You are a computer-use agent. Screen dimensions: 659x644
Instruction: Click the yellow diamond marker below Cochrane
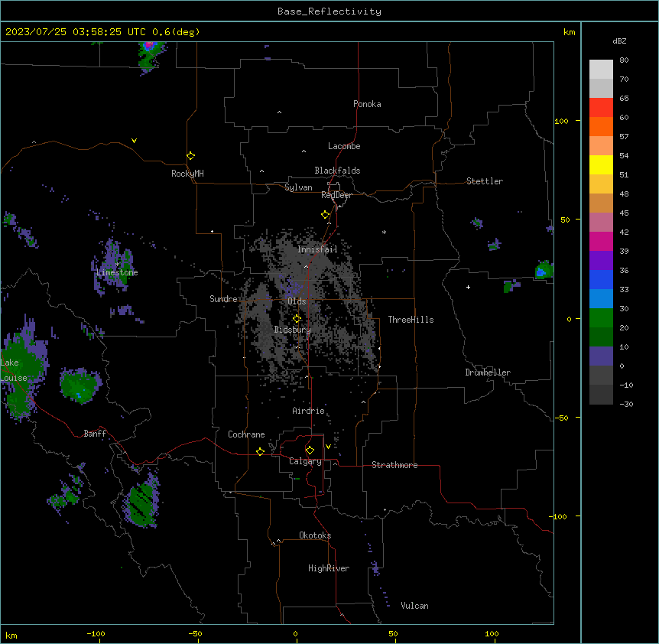260,451
